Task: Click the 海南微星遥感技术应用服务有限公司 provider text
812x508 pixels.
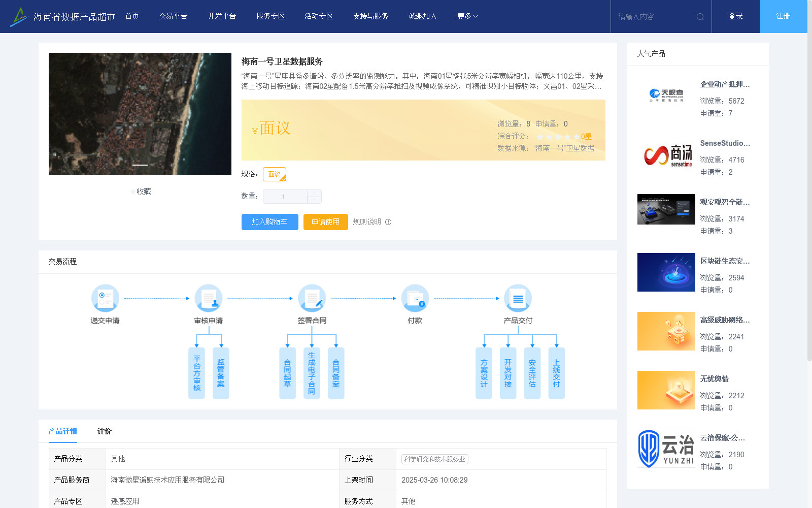Action: click(x=167, y=480)
